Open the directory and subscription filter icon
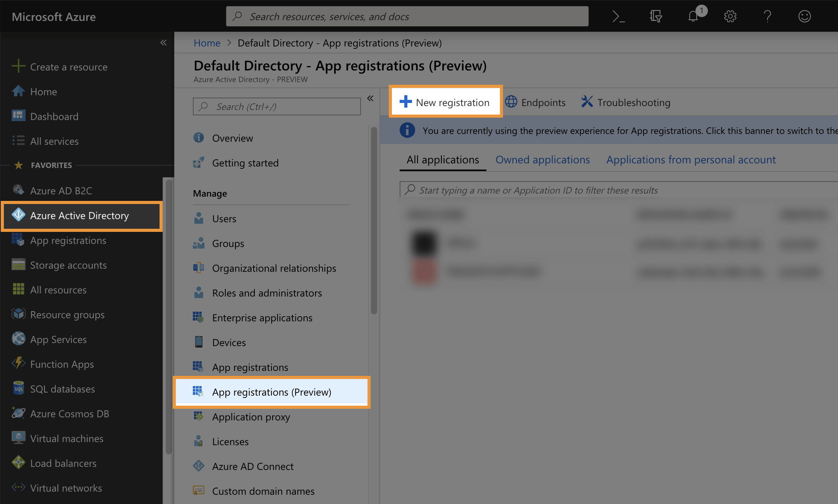 [656, 16]
